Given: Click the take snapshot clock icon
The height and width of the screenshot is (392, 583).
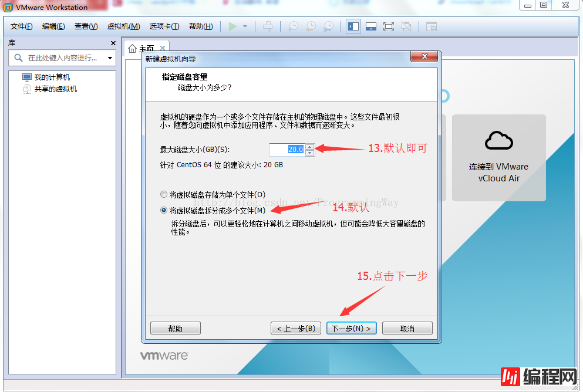Looking at the screenshot, I should [x=292, y=26].
